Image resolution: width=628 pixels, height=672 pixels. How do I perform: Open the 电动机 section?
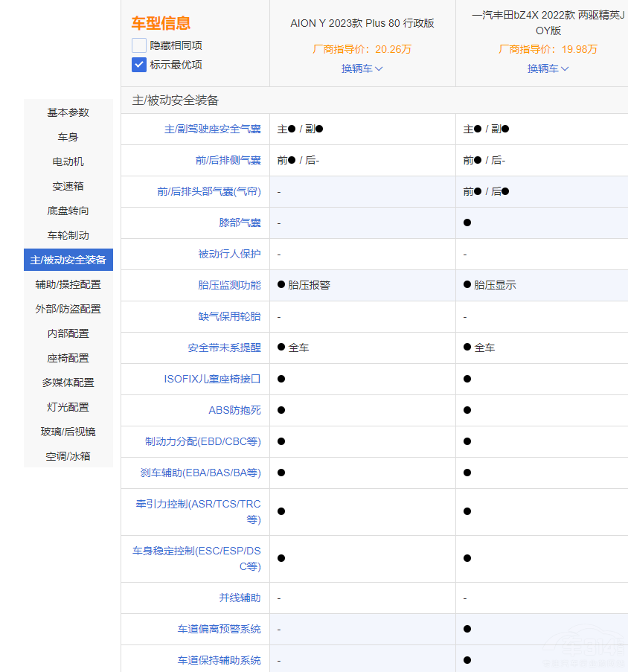click(x=68, y=161)
